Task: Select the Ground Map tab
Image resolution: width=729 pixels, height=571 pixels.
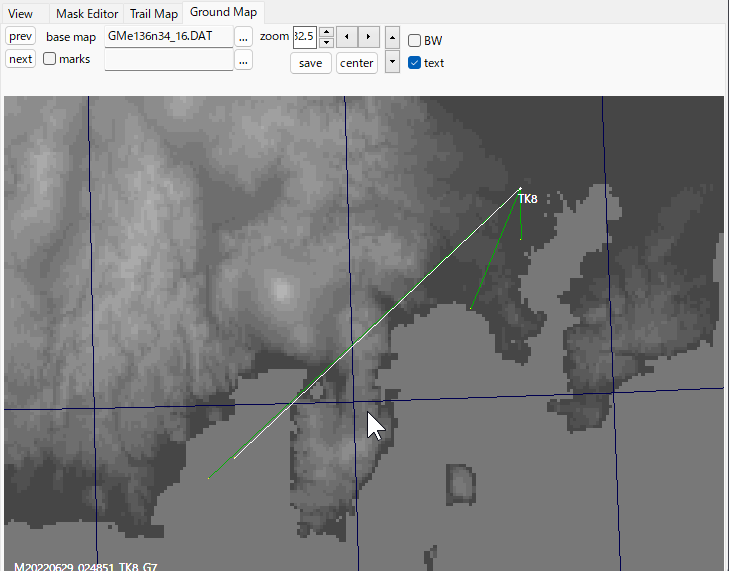Action: pos(223,13)
